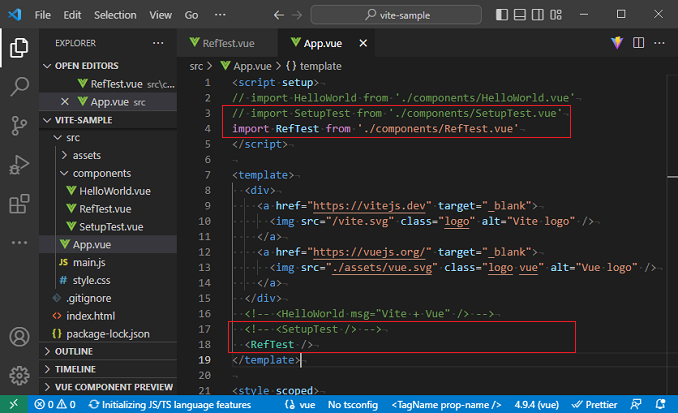Collapse the VITE-SAMPLE folder section
Screen dimensions: 678x413
[108, 120]
